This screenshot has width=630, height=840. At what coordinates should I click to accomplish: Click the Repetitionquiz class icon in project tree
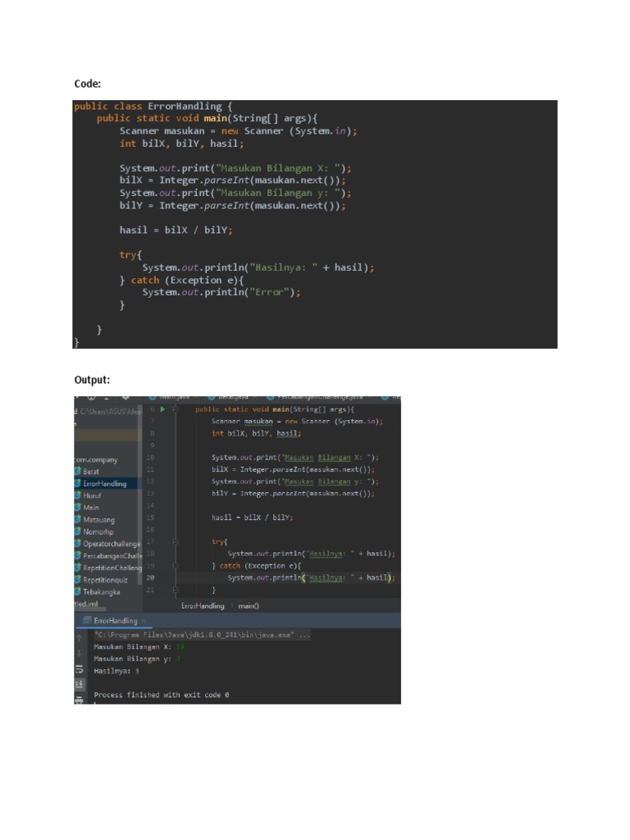[78, 580]
